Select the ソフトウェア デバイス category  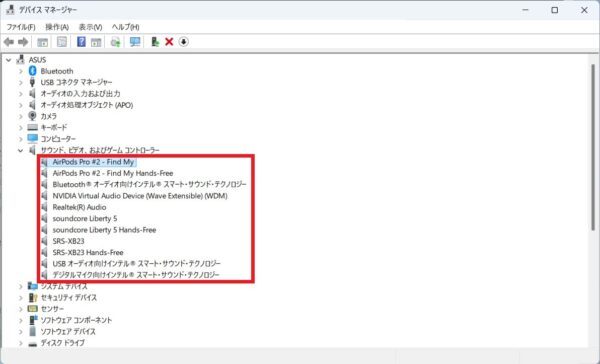tap(68, 331)
